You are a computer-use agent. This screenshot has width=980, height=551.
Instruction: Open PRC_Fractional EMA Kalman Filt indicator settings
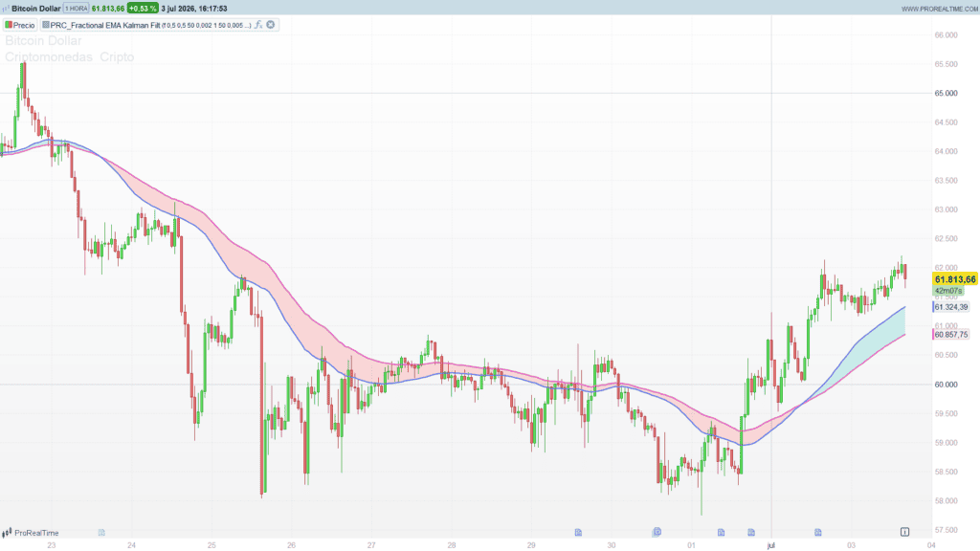[105, 25]
